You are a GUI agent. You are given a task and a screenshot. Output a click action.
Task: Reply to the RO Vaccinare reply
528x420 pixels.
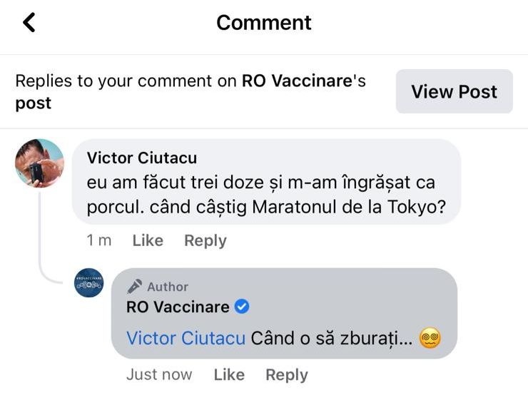click(x=287, y=375)
